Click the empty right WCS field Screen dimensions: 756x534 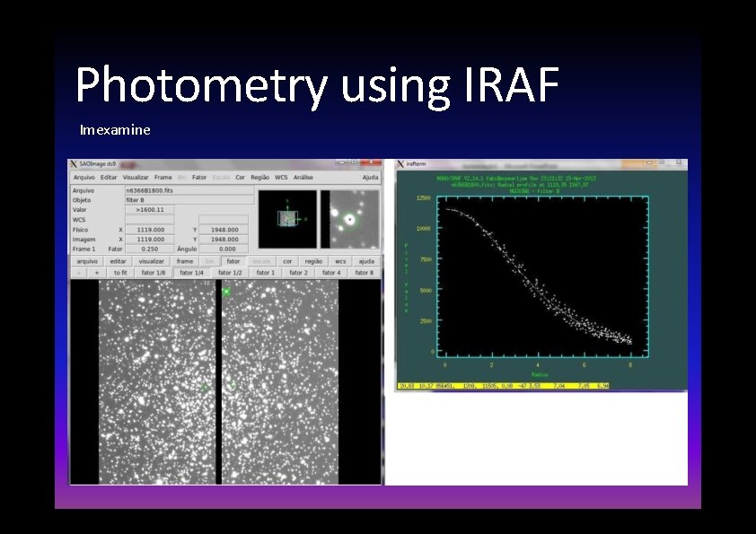224,220
